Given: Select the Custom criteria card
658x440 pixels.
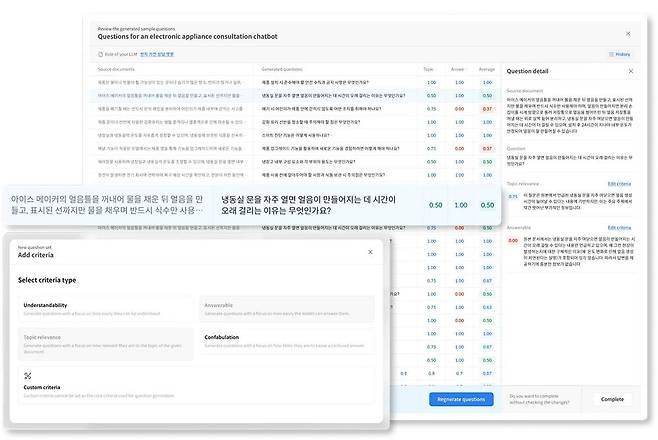Looking at the screenshot, I should (196, 385).
